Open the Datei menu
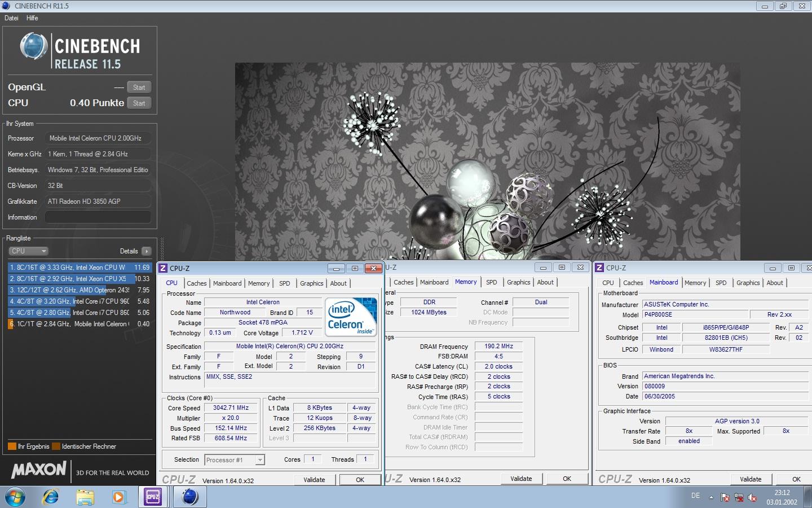The width and height of the screenshot is (812, 508). (x=11, y=18)
